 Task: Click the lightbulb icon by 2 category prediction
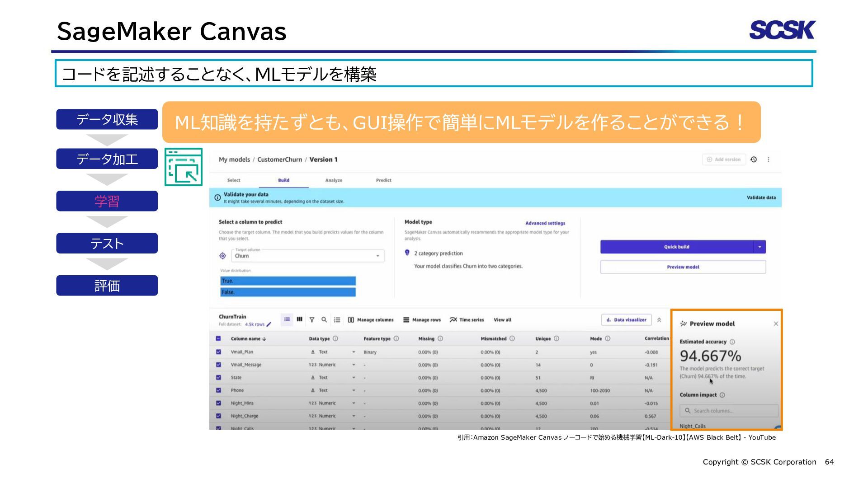coord(407,253)
